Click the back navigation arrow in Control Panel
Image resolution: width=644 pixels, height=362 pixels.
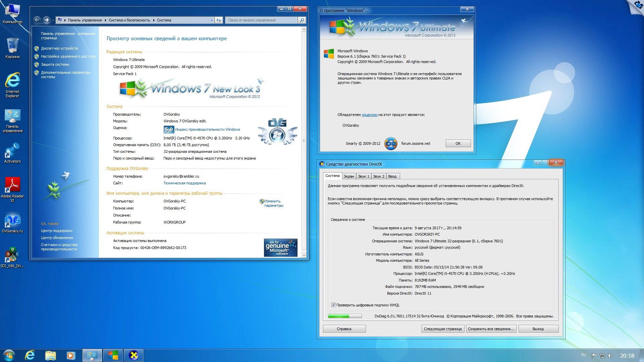tap(37, 20)
